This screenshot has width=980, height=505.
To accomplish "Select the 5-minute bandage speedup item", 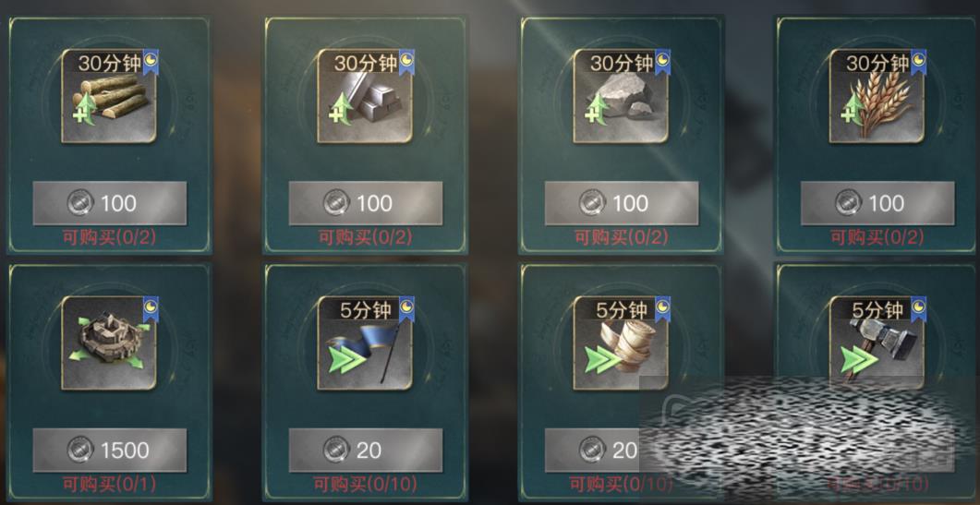I will coord(621,343).
